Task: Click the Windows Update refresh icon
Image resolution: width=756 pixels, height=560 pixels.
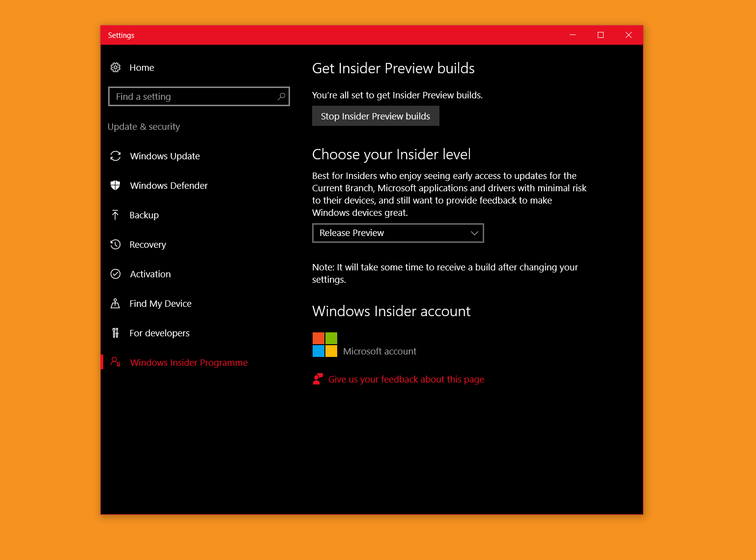Action: 116,156
